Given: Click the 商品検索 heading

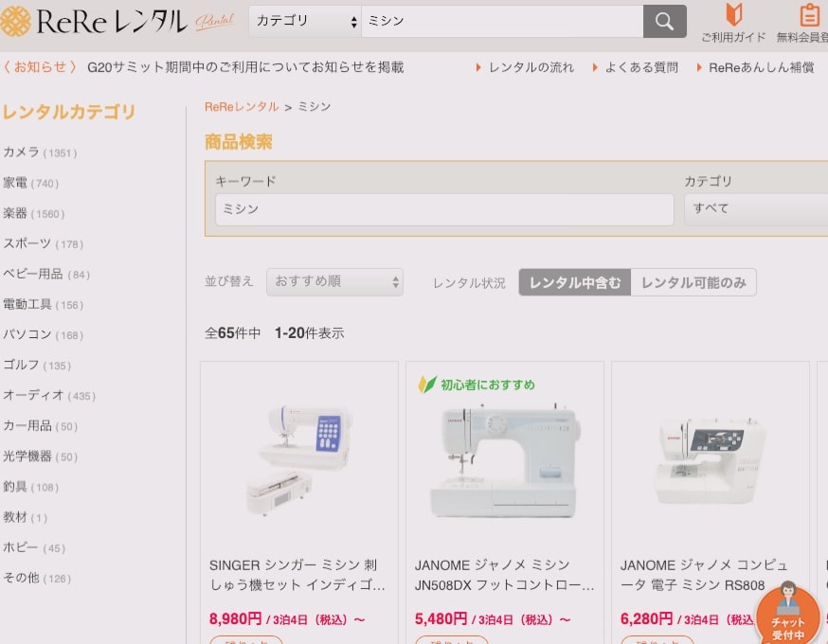Looking at the screenshot, I should point(238,142).
